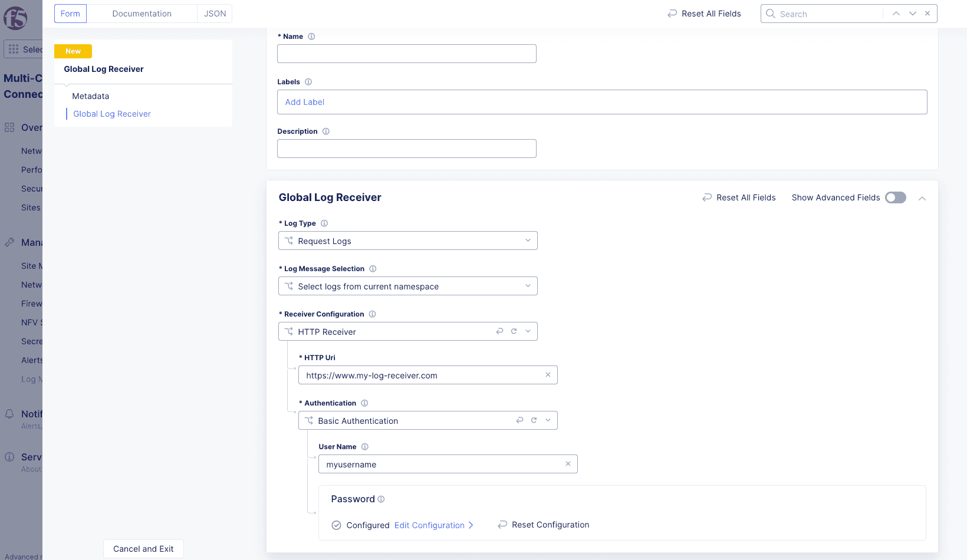
Task: Collapse the Global Log Receiver section chevron
Action: (922, 198)
